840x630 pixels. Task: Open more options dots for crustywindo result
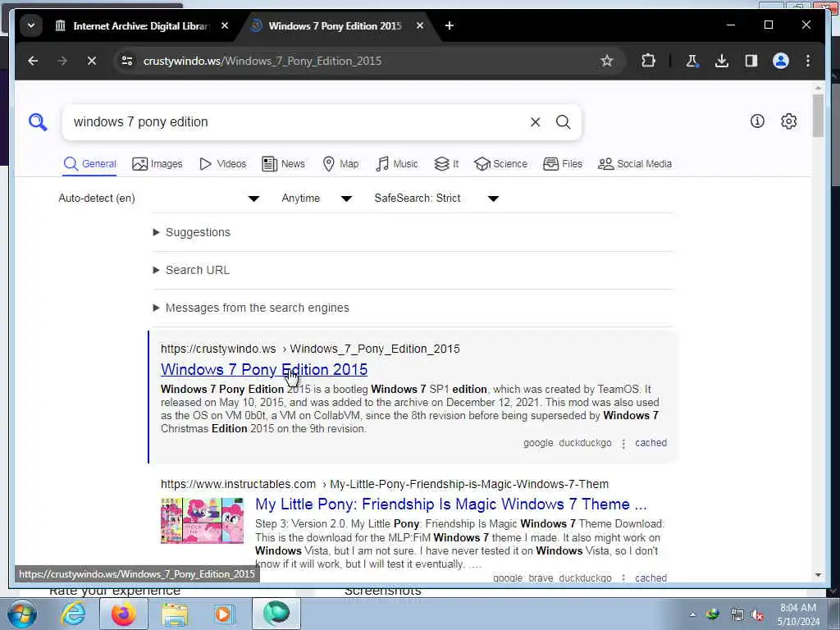(x=623, y=444)
